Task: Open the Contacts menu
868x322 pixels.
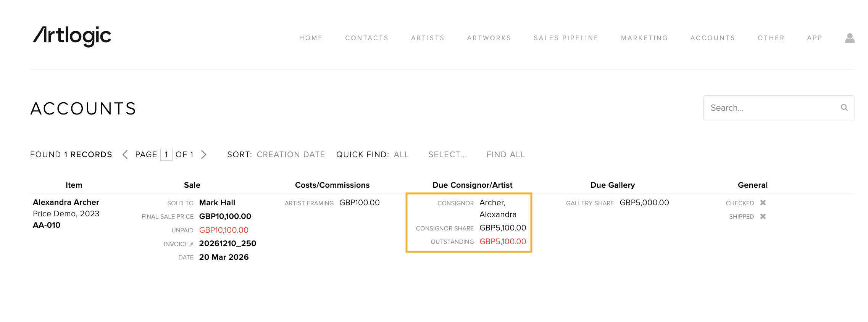Action: click(x=366, y=38)
